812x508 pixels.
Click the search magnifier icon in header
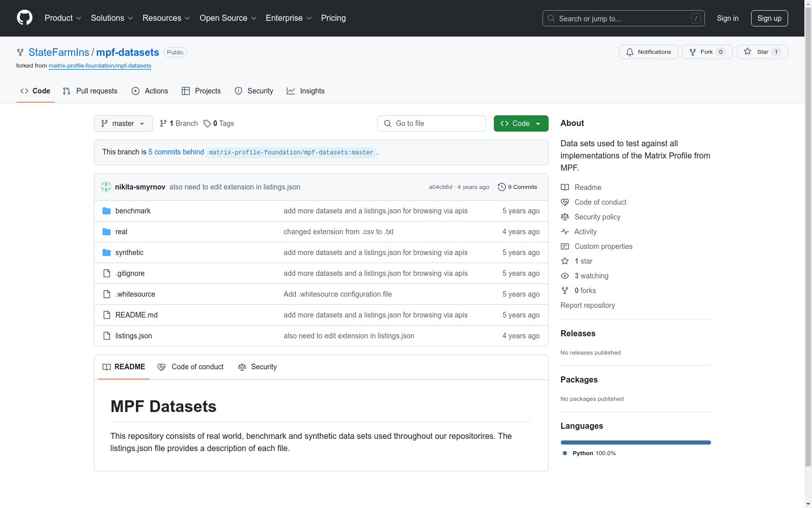[x=551, y=18]
